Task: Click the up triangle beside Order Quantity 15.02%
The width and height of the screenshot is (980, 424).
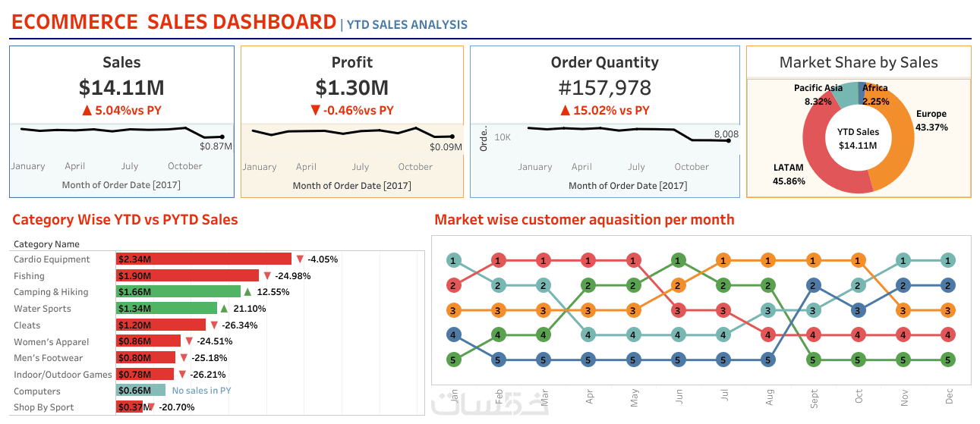Action: [565, 111]
